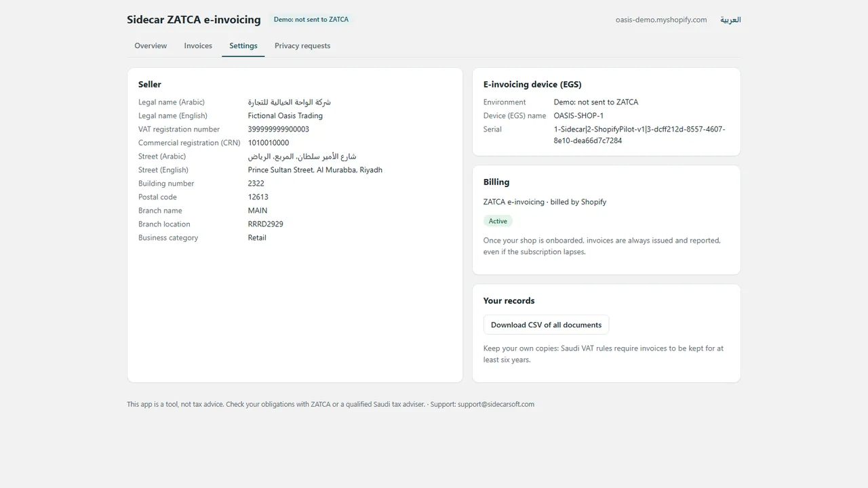
Task: Click the Arabic street address value
Action: [302, 157]
